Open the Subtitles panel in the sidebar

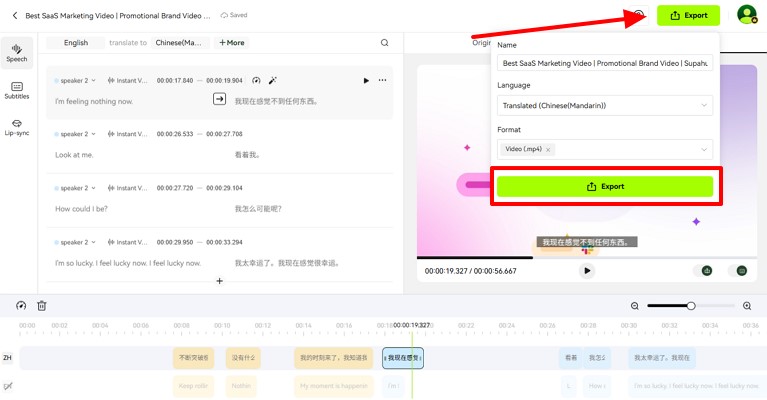pyautogui.click(x=17, y=90)
